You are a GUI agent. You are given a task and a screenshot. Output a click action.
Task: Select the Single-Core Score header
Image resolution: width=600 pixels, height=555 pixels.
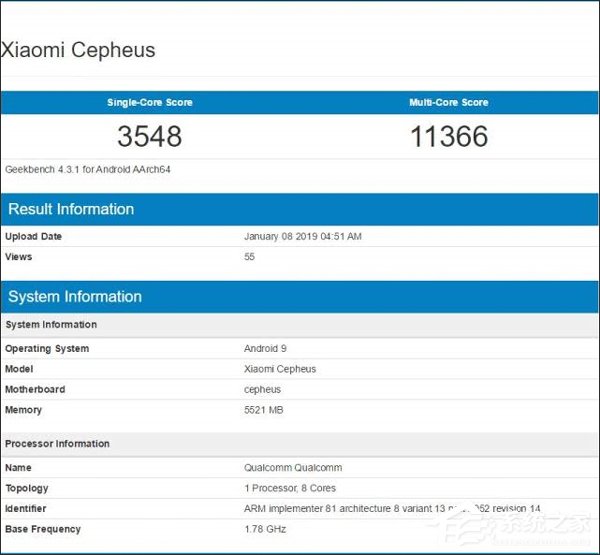pyautogui.click(x=150, y=103)
